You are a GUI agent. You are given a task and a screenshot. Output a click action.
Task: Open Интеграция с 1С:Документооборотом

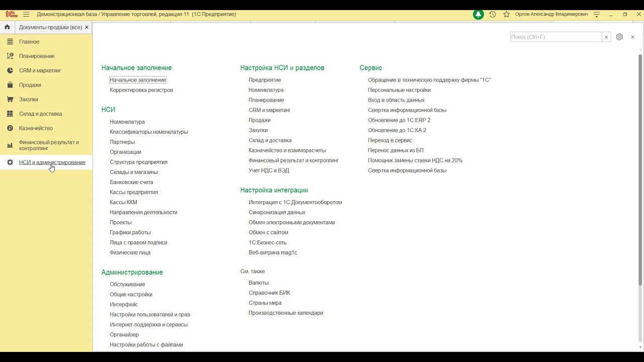(295, 202)
